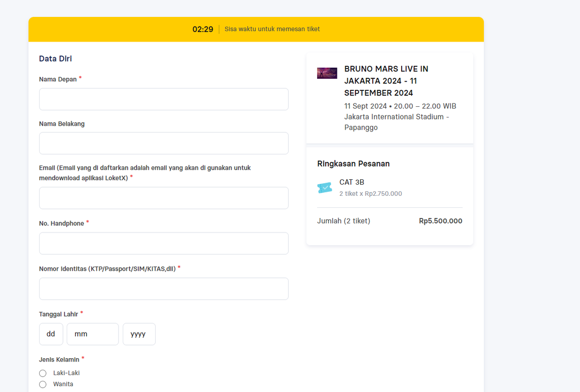Click the '2 tiket x Rp2.750.000' text

pos(371,193)
